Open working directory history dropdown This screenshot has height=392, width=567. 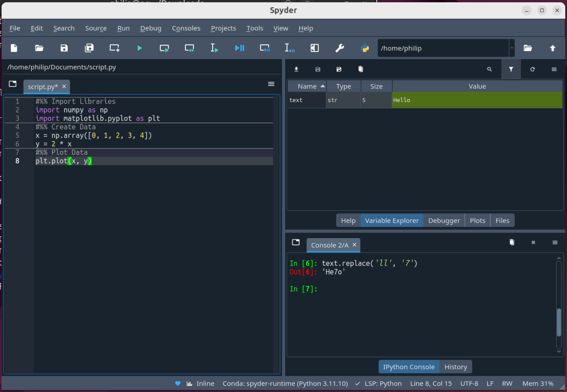pyautogui.click(x=512, y=48)
